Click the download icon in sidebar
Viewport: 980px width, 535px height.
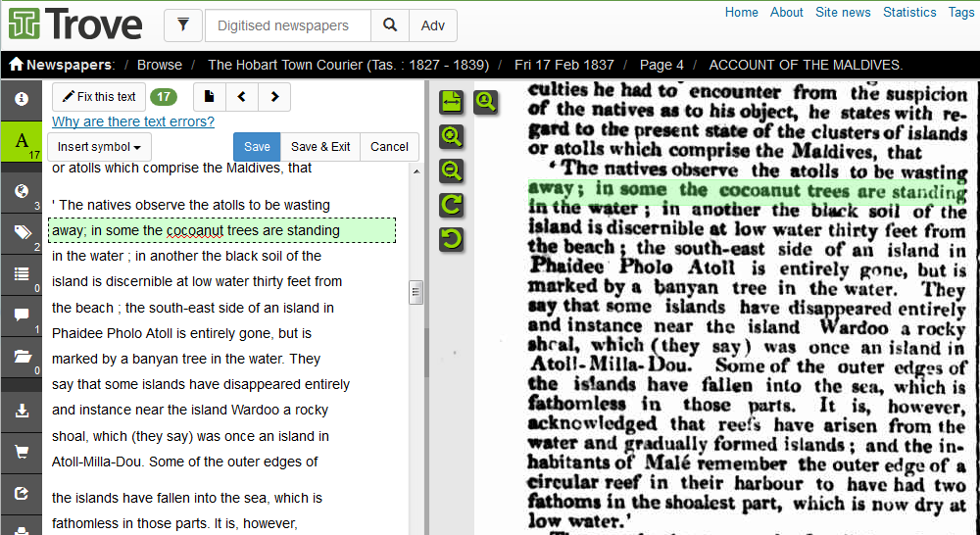click(21, 411)
